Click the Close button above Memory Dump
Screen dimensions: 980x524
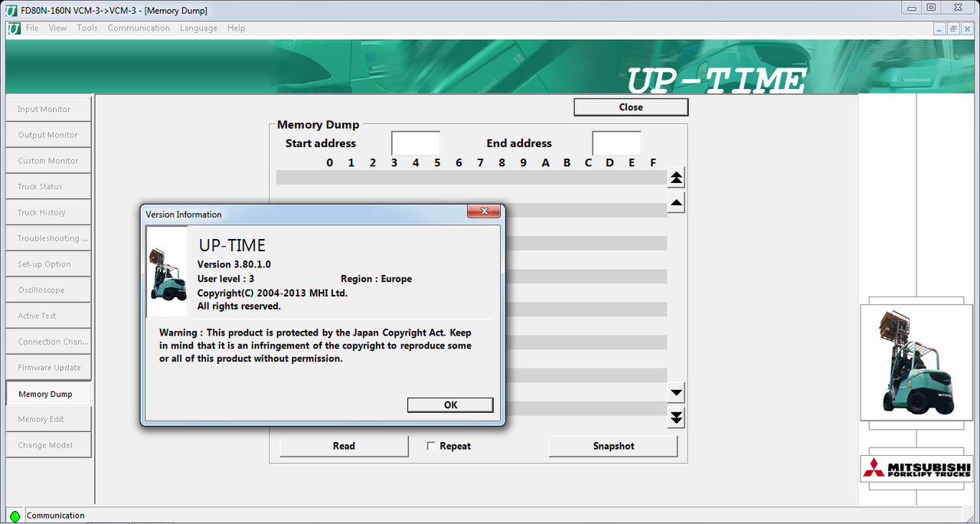click(631, 107)
